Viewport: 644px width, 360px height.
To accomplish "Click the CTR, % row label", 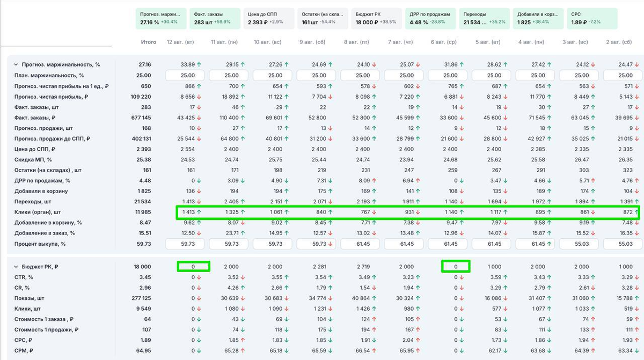I will point(24,277).
